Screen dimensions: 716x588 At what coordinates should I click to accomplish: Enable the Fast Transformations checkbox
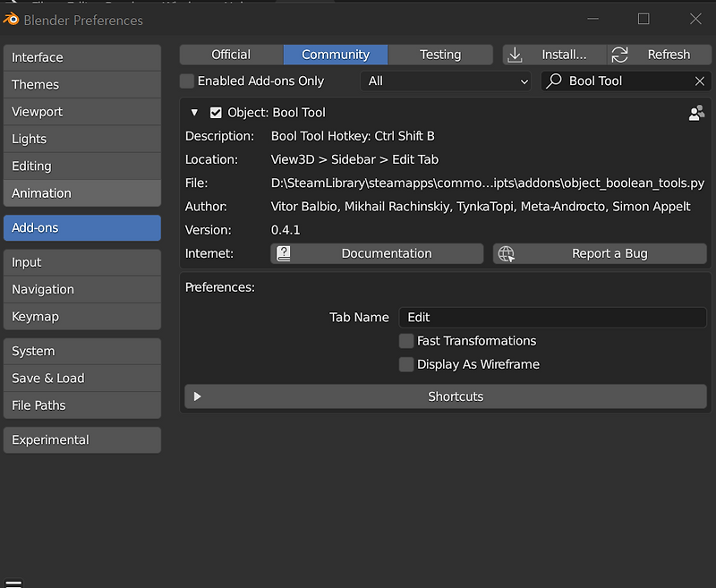405,341
